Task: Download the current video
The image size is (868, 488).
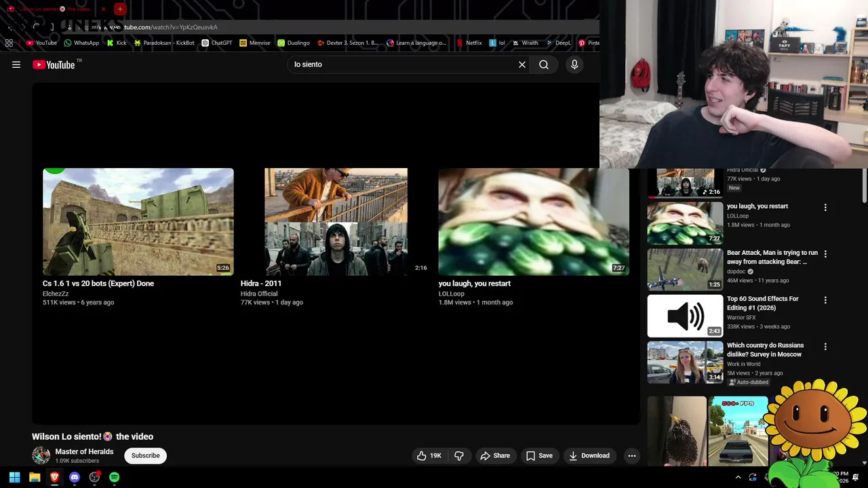Action: [x=589, y=455]
